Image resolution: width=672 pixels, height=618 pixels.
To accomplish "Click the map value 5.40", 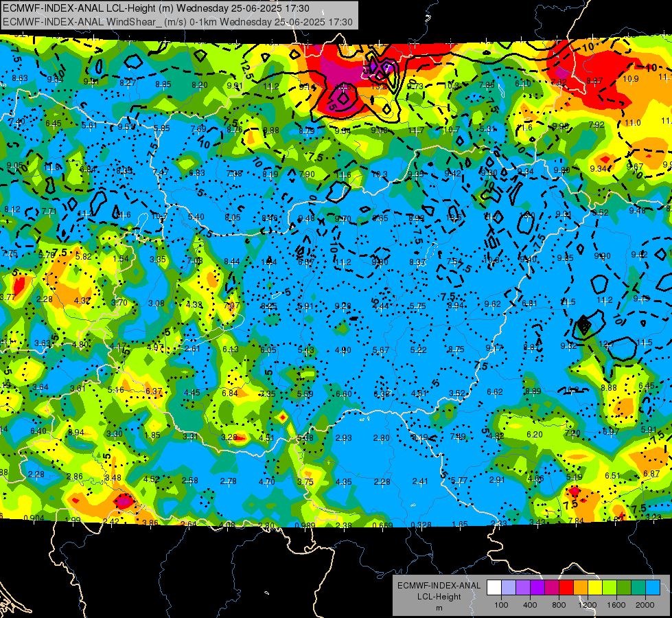I will tap(196, 217).
